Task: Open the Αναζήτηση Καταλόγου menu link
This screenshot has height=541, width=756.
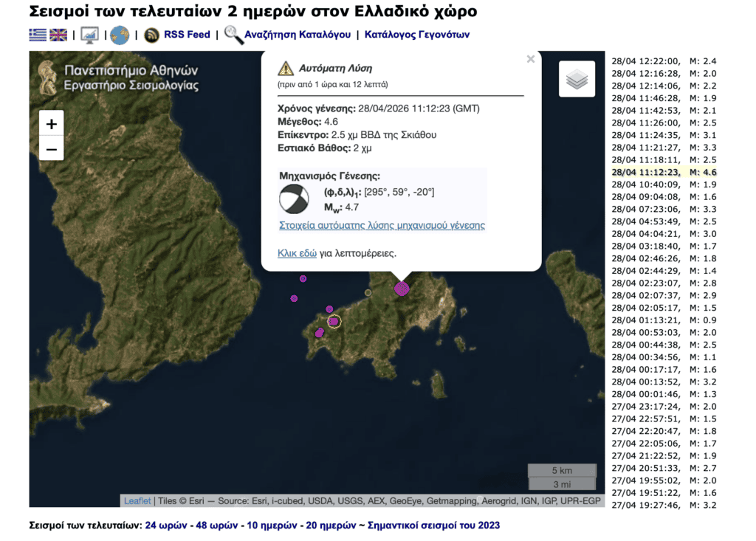Action: point(298,35)
